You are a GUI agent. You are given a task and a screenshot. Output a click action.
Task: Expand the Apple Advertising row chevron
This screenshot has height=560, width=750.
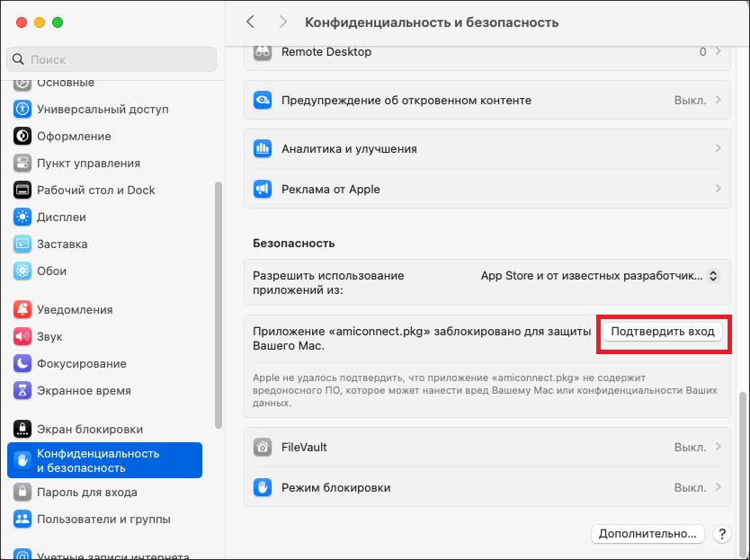(x=718, y=189)
